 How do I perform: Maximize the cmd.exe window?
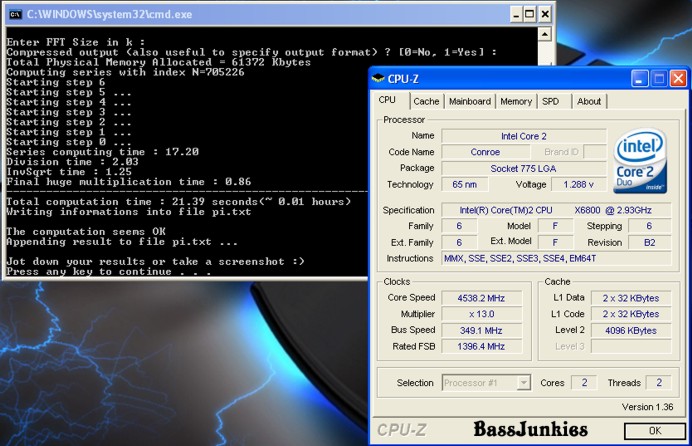pyautogui.click(x=530, y=15)
